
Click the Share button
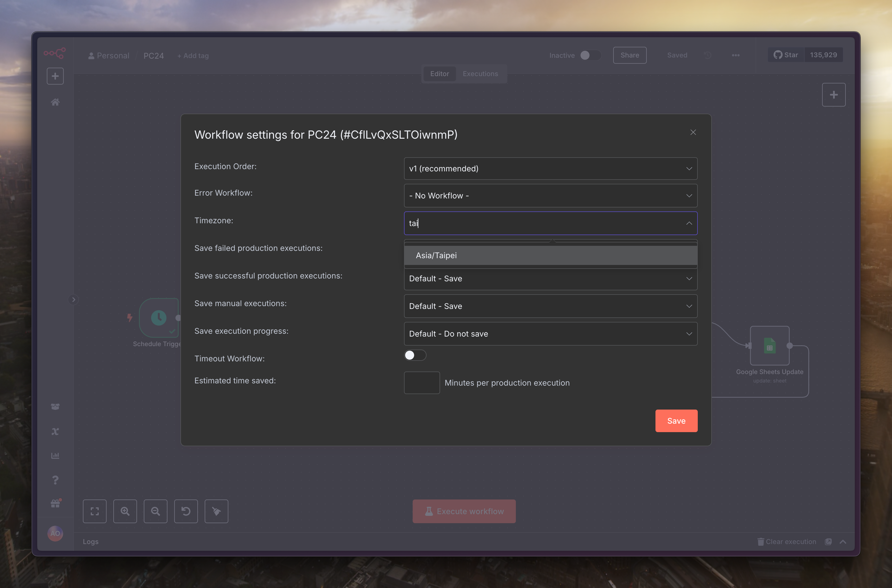pos(630,55)
